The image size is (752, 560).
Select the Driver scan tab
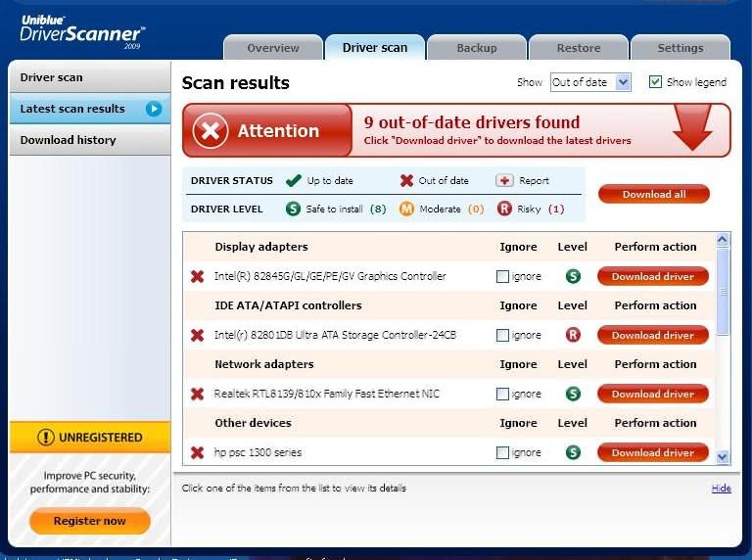tap(375, 47)
